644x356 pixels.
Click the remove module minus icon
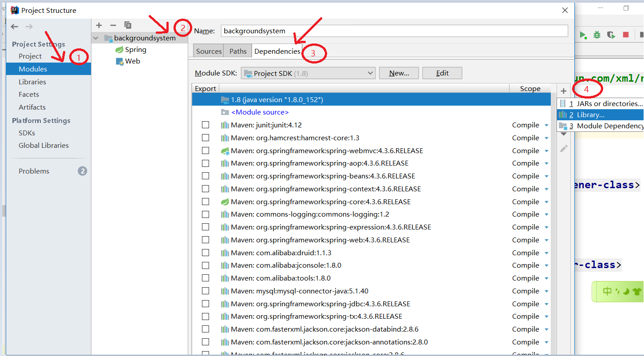[x=113, y=25]
